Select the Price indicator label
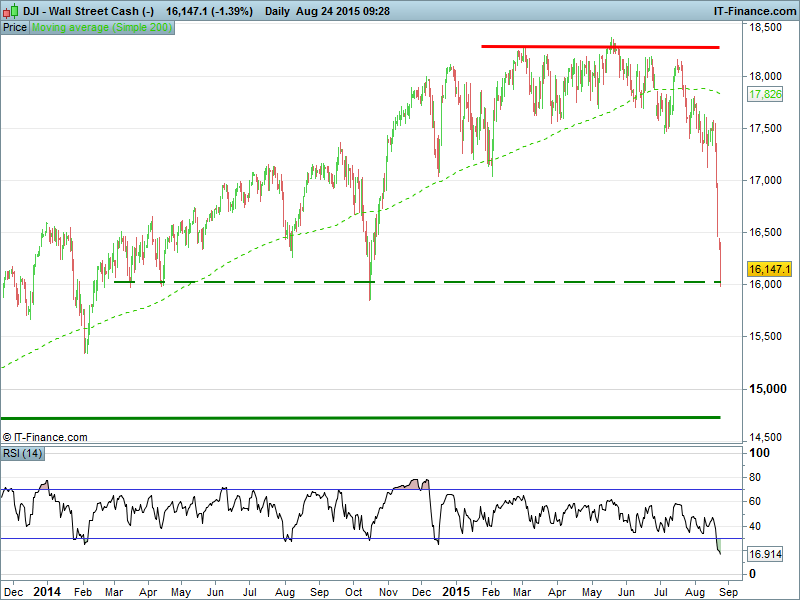 (15, 28)
